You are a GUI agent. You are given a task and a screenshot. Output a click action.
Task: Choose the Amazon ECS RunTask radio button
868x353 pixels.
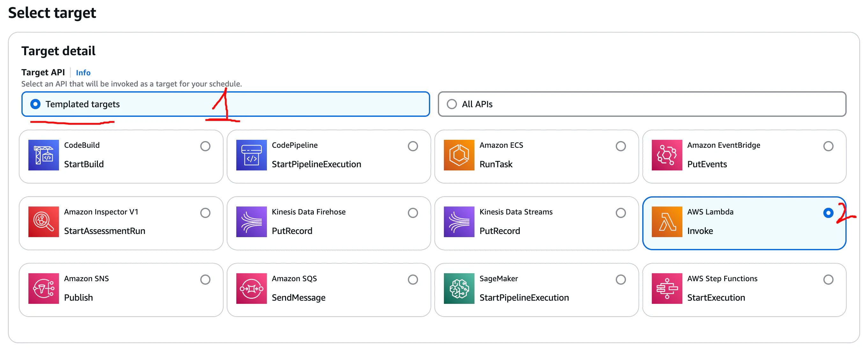pos(621,146)
